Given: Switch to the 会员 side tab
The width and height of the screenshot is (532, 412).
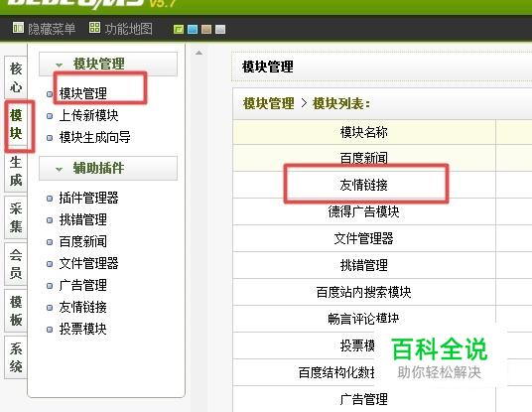Looking at the screenshot, I should (16, 264).
